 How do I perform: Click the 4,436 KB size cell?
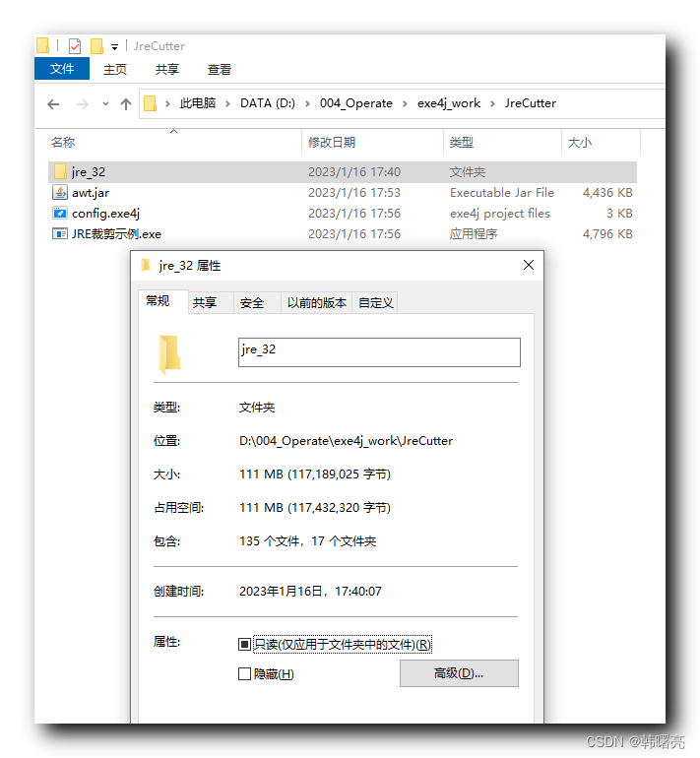[607, 192]
